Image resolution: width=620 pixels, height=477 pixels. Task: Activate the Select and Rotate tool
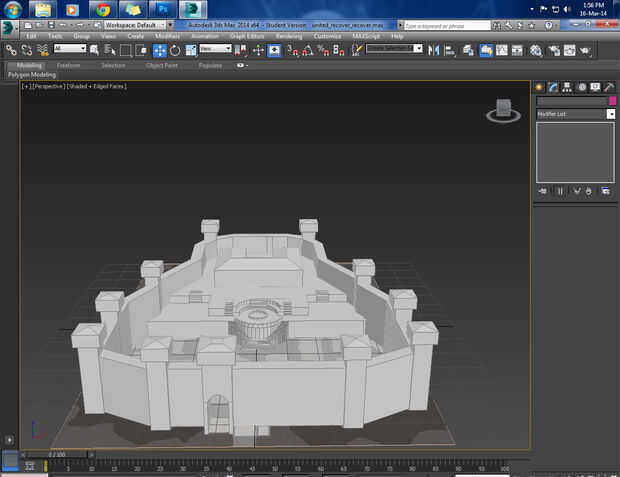click(x=175, y=49)
